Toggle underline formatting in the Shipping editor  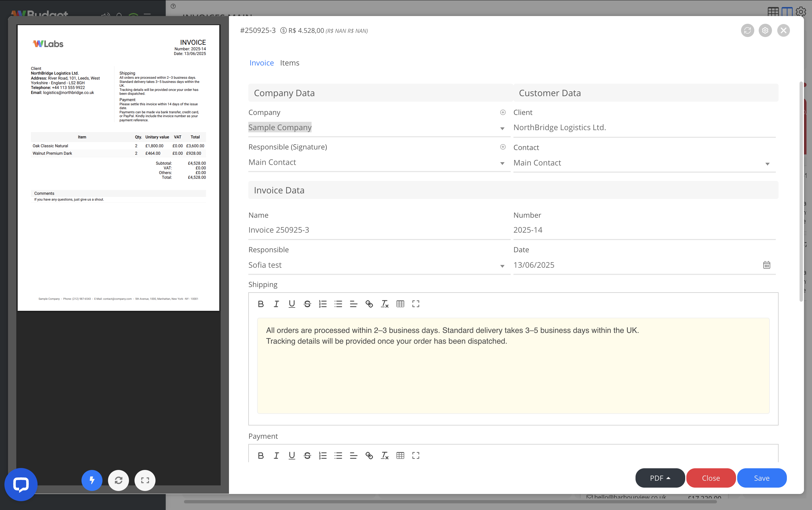(x=292, y=304)
